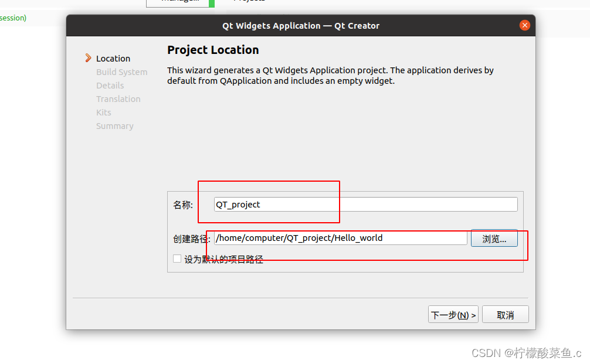
Task: Select the Kits wizard step
Action: [x=103, y=113]
